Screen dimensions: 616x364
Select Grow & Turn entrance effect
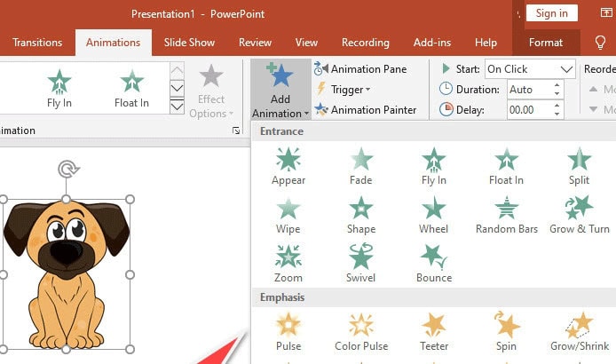580,216
